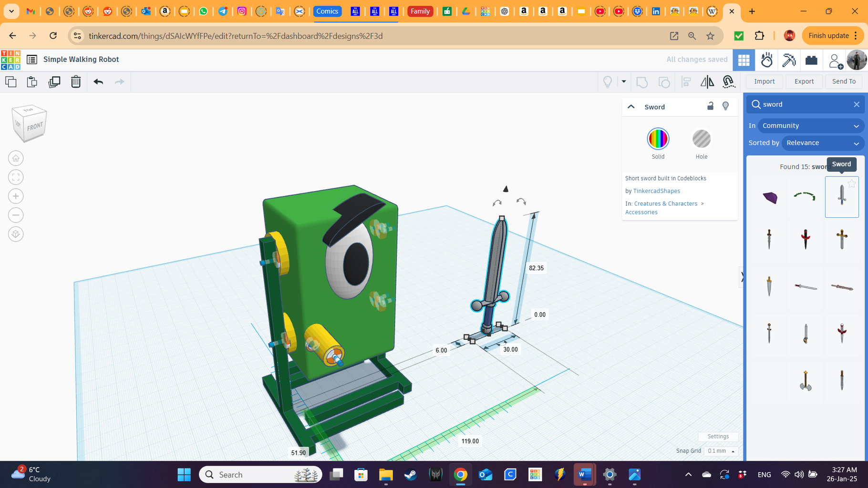Collapse the Sword inspector panel chevron
Image resolution: width=868 pixels, height=488 pixels.
coord(631,107)
